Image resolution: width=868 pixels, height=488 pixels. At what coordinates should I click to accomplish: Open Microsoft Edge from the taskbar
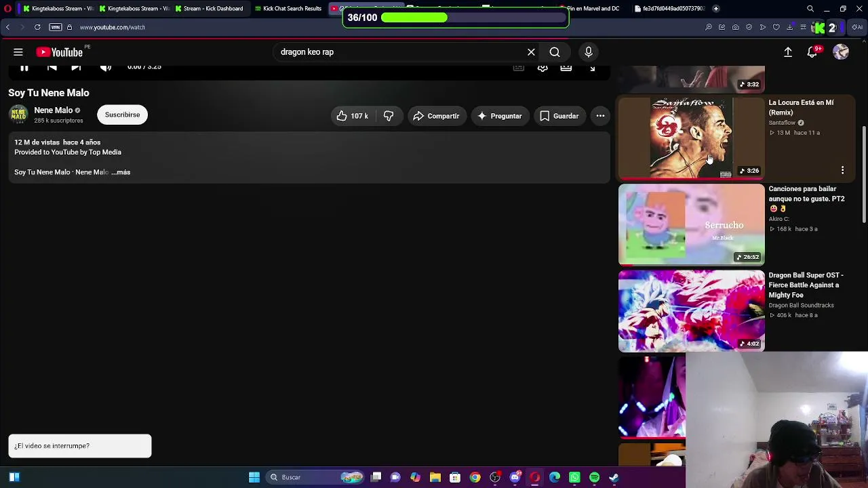pos(555,477)
